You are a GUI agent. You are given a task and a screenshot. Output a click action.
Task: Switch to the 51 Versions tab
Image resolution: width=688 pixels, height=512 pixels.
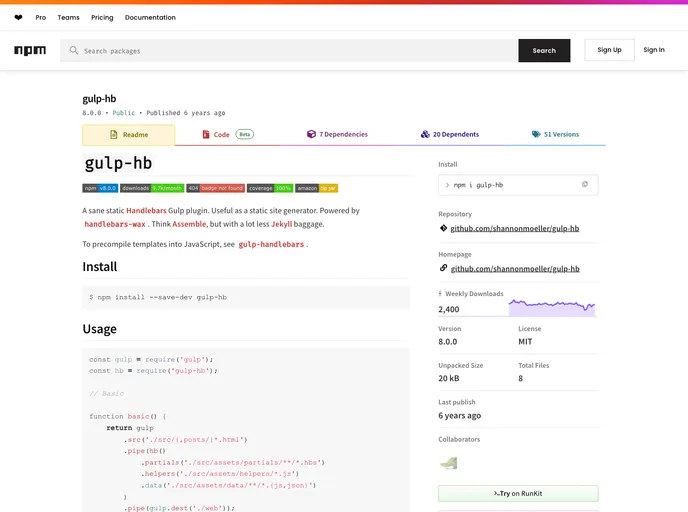[555, 134]
